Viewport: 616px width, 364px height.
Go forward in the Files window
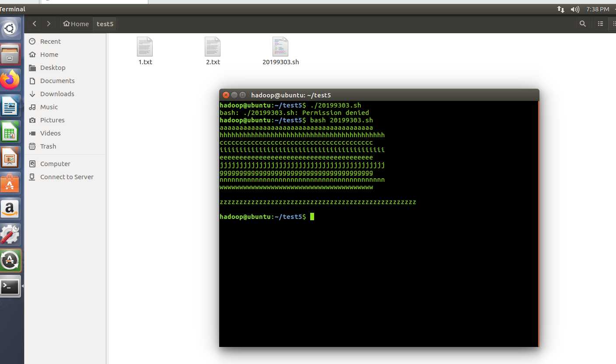(49, 24)
